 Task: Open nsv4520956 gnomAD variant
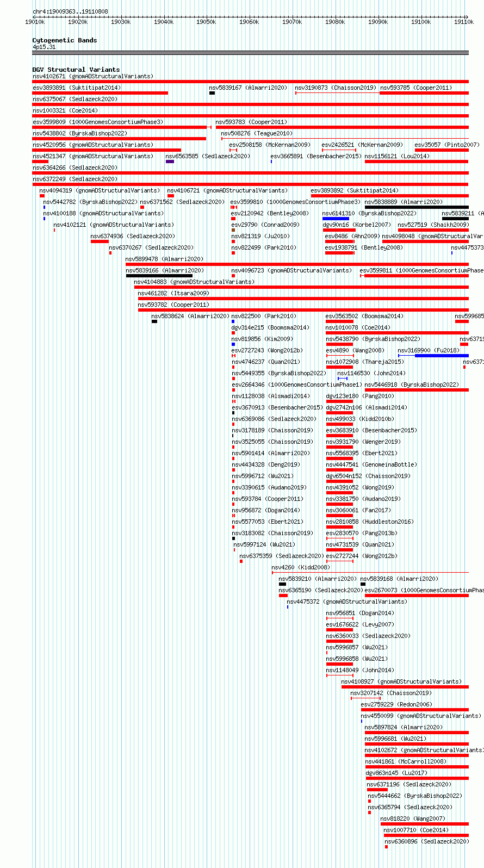coord(93,145)
